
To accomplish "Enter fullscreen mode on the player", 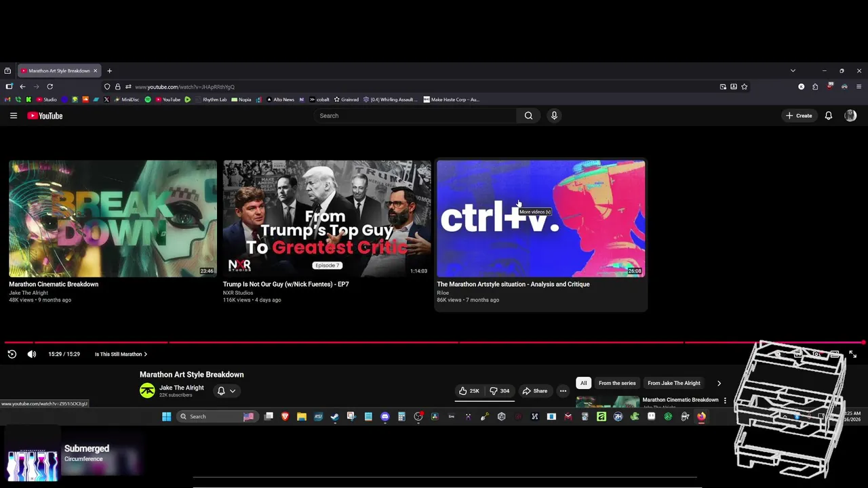I will (852, 354).
